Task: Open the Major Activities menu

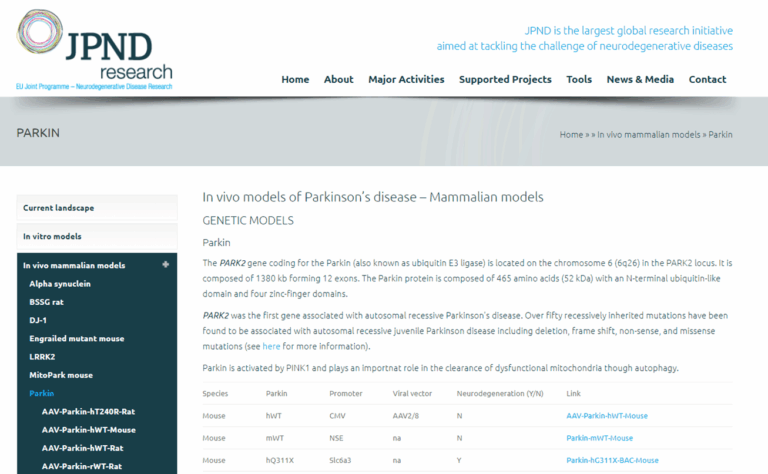Action: [x=406, y=79]
